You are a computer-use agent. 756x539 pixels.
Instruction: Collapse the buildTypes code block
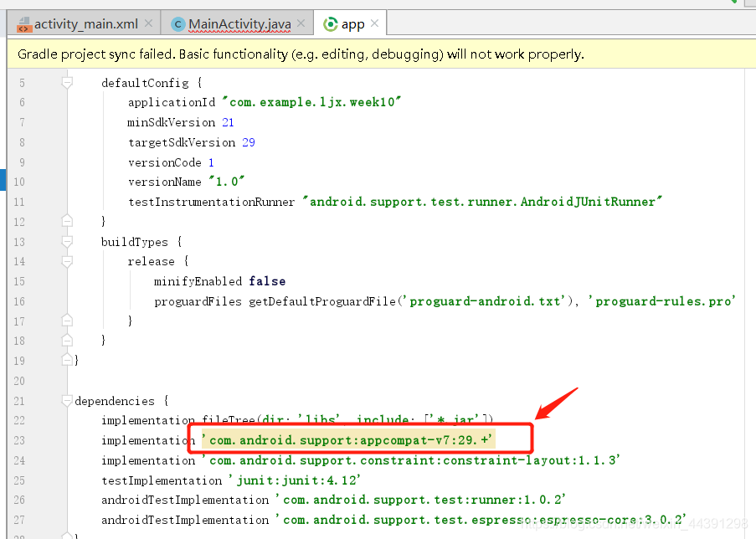pos(68,242)
